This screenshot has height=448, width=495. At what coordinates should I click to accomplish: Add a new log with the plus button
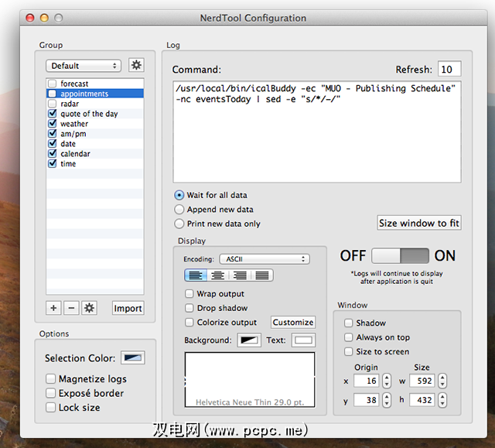pyautogui.click(x=53, y=308)
